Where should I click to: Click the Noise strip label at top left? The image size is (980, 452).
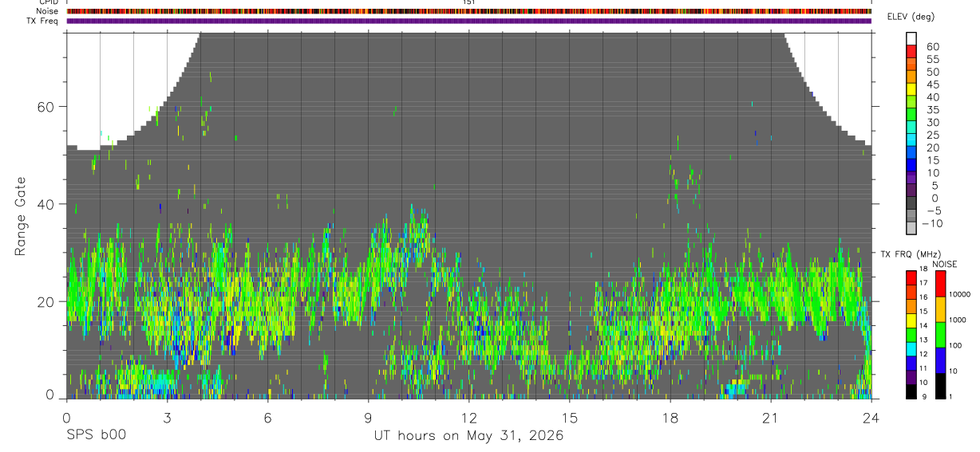point(49,11)
